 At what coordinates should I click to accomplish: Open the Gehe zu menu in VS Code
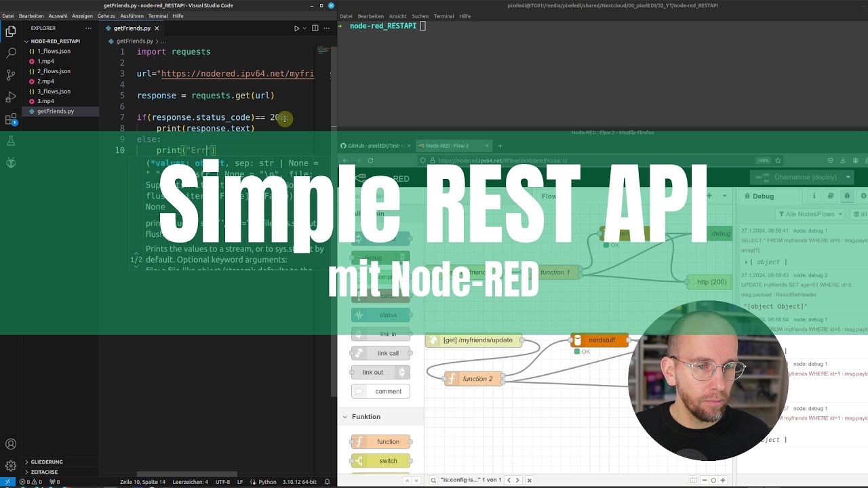pyautogui.click(x=106, y=16)
